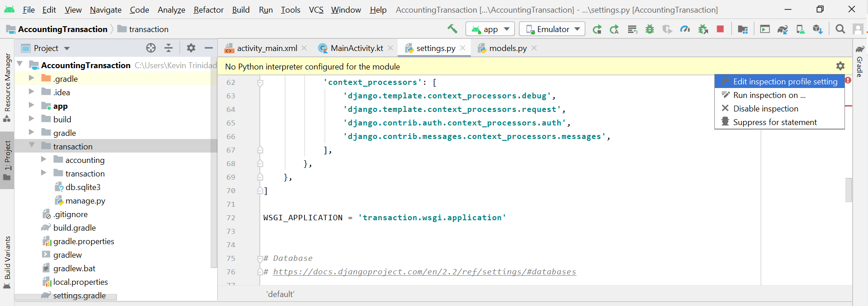Click the Make Project hammer icon
This screenshot has height=306, width=868.
coord(452,29)
